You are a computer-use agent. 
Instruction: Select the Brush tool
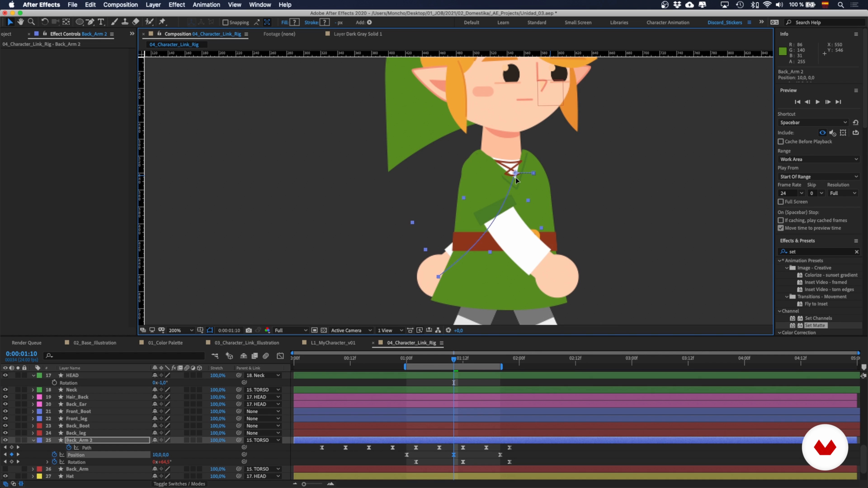coord(115,22)
